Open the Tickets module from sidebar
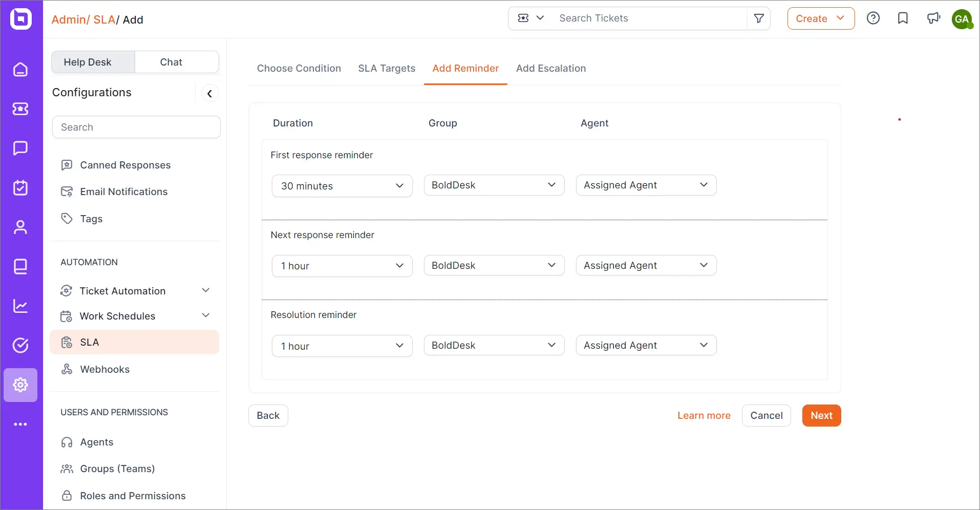The height and width of the screenshot is (510, 980). pyautogui.click(x=20, y=109)
